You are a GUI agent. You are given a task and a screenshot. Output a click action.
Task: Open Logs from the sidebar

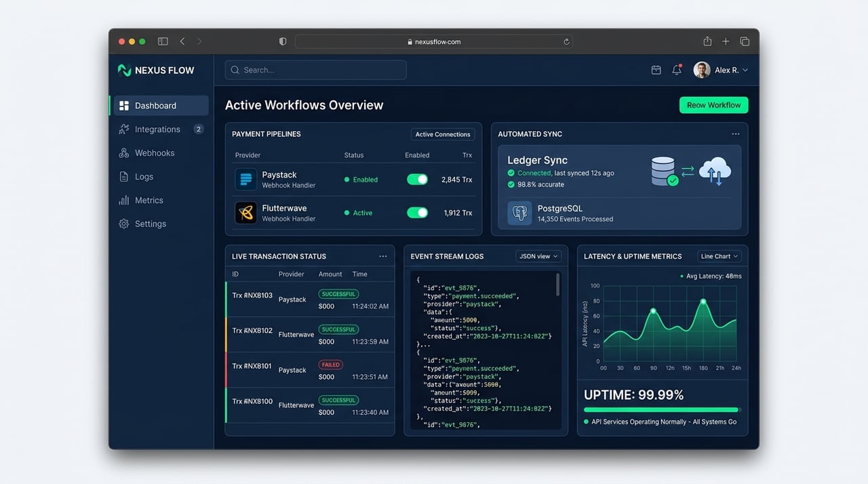pos(159,176)
